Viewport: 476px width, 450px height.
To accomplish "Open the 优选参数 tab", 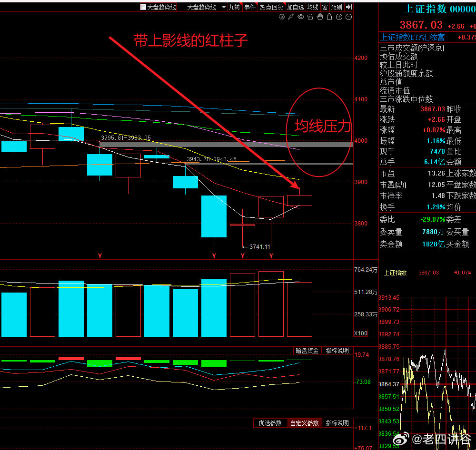I will 270,423.
